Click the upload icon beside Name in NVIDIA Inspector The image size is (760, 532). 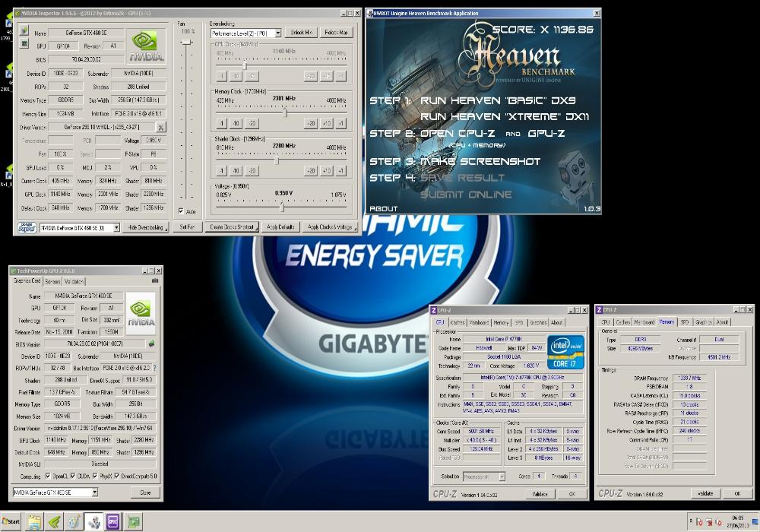coord(24,31)
